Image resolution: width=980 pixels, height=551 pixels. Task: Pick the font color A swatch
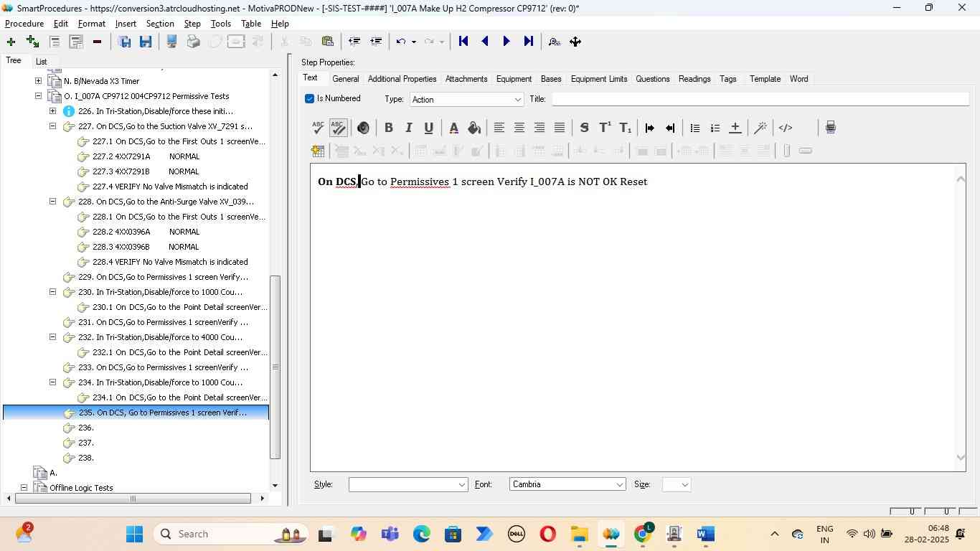453,128
